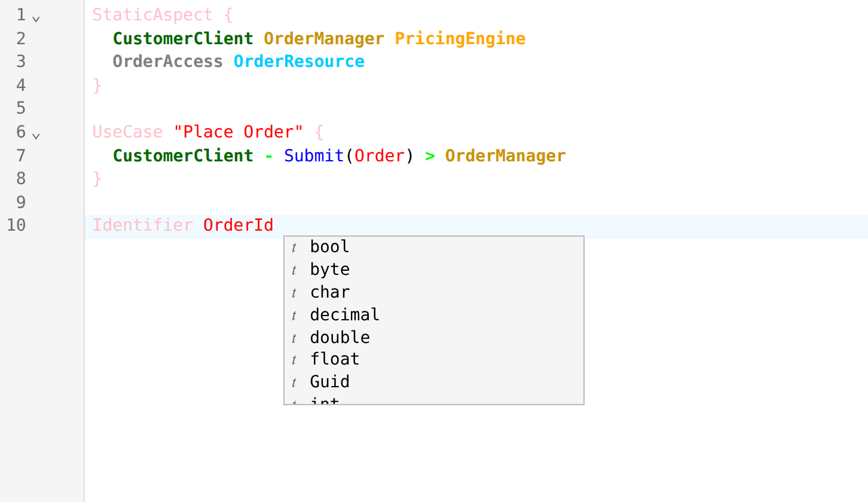Viewport: 868px width, 502px height.
Task: Click the type icon beside float
Action: point(294,360)
